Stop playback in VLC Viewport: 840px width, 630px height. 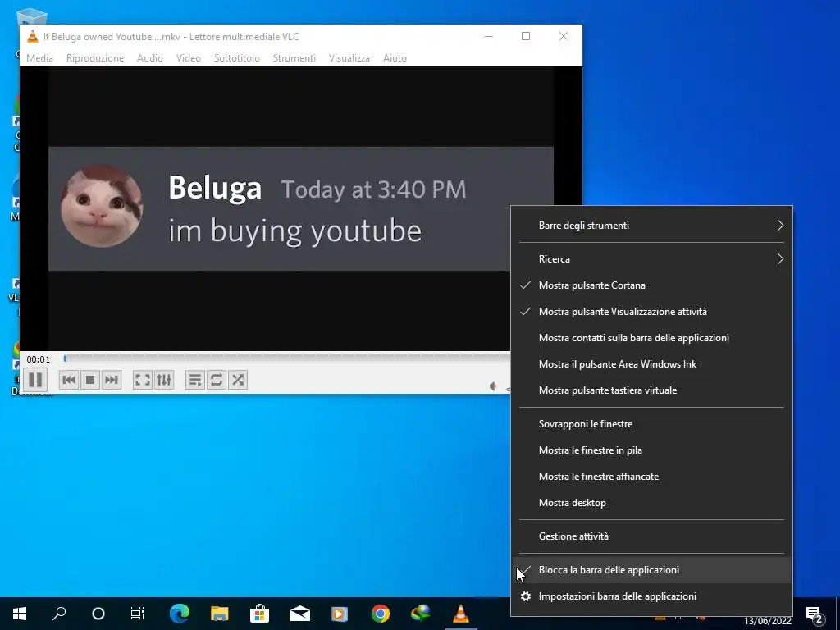coord(90,380)
